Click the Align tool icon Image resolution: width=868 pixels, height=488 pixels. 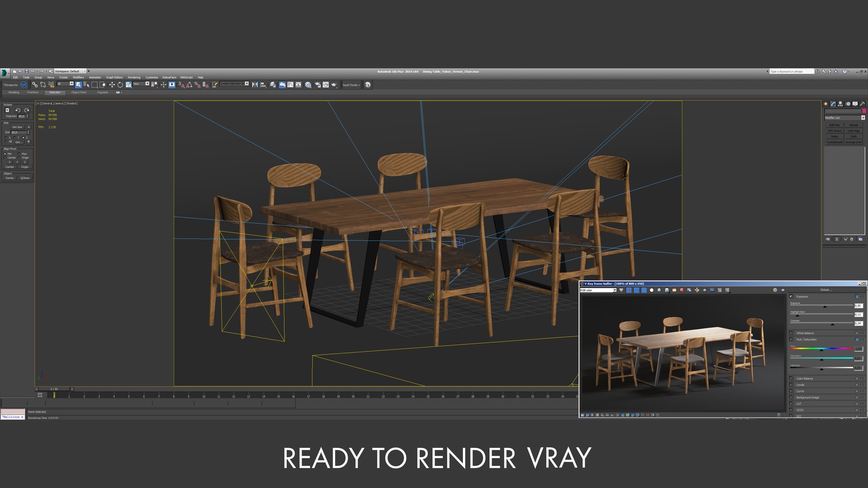(263, 84)
